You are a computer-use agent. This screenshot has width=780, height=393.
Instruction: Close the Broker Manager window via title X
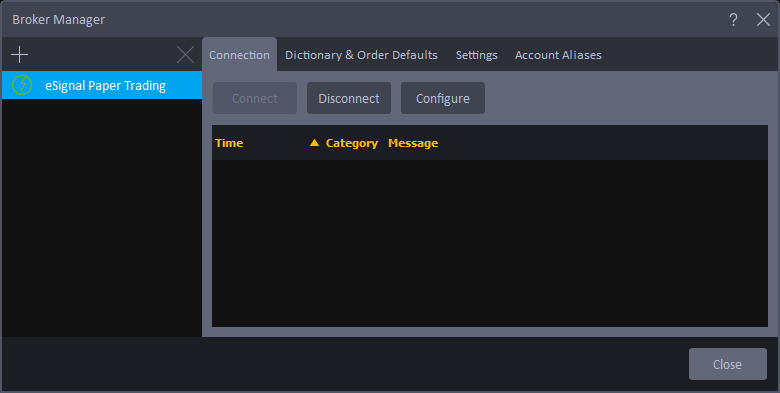pyautogui.click(x=763, y=19)
